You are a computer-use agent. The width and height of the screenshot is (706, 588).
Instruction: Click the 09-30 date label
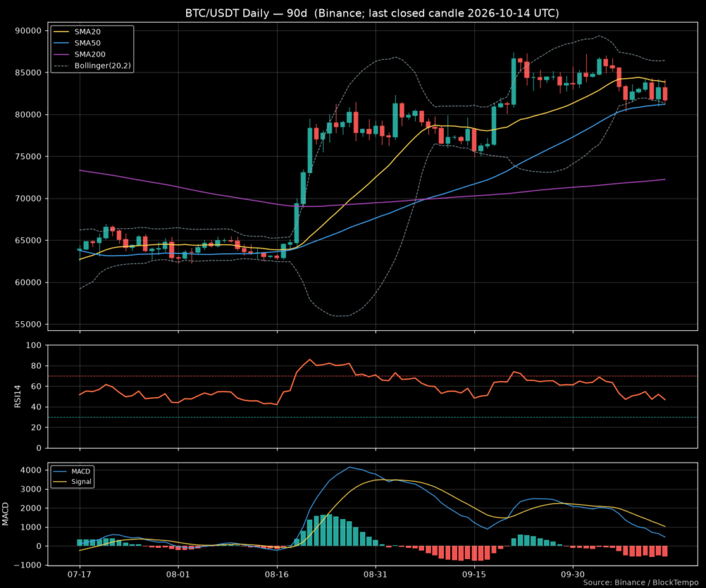click(x=573, y=574)
